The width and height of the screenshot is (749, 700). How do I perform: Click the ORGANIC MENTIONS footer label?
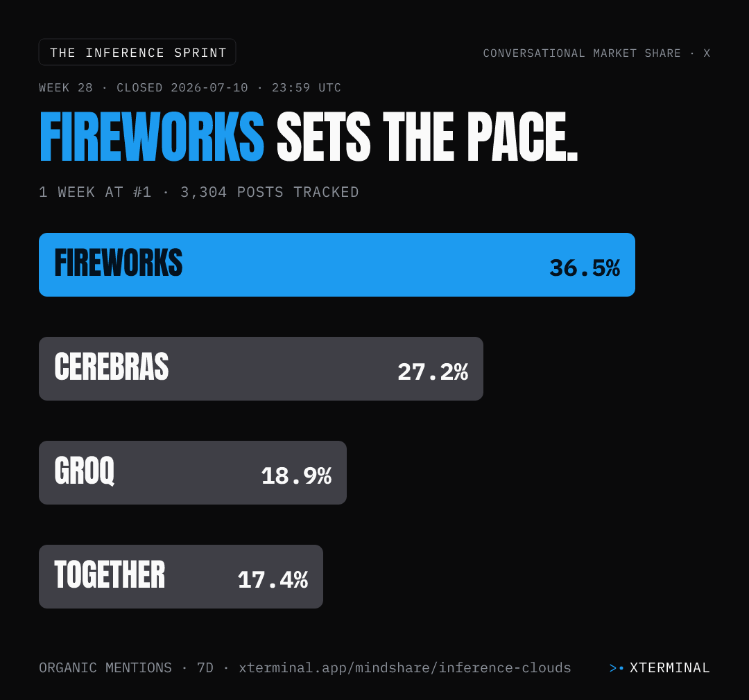pos(105,667)
